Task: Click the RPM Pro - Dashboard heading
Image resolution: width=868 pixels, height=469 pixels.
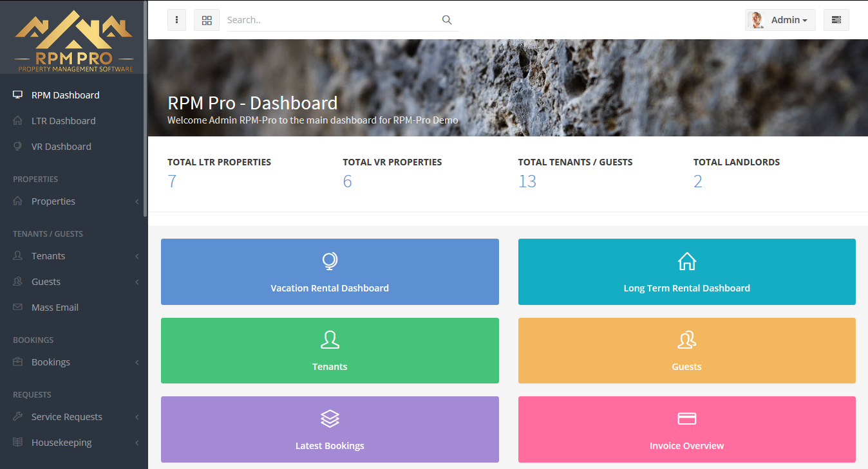Action: (252, 103)
